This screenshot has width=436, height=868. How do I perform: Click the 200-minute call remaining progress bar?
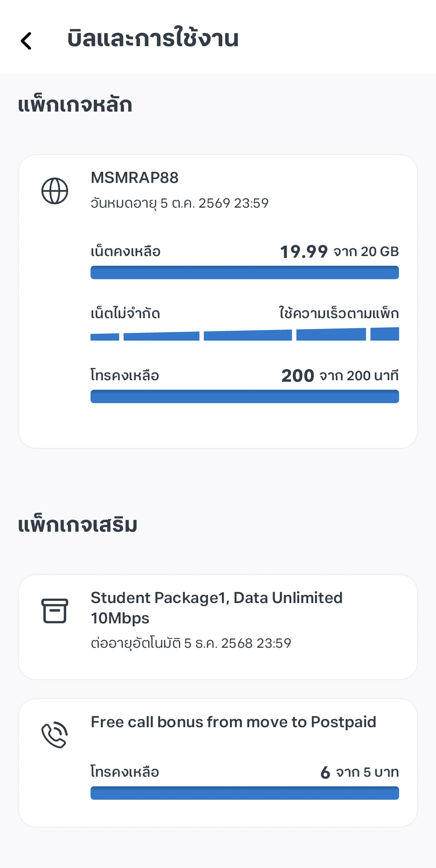pyautogui.click(x=244, y=396)
